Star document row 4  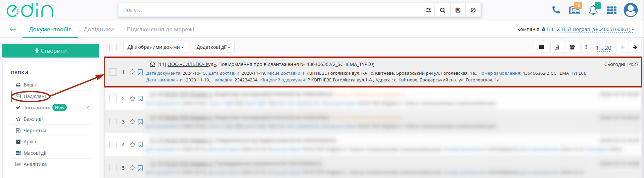(x=132, y=145)
